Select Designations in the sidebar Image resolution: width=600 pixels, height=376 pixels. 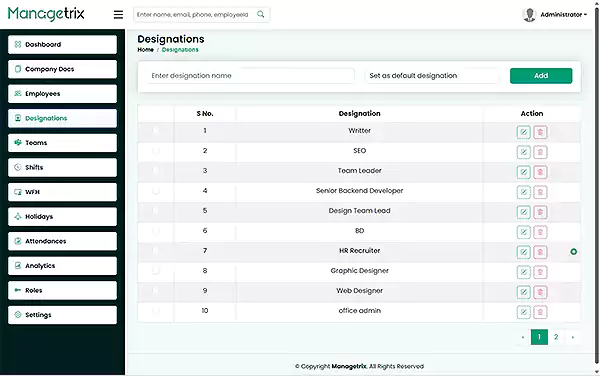pos(62,118)
